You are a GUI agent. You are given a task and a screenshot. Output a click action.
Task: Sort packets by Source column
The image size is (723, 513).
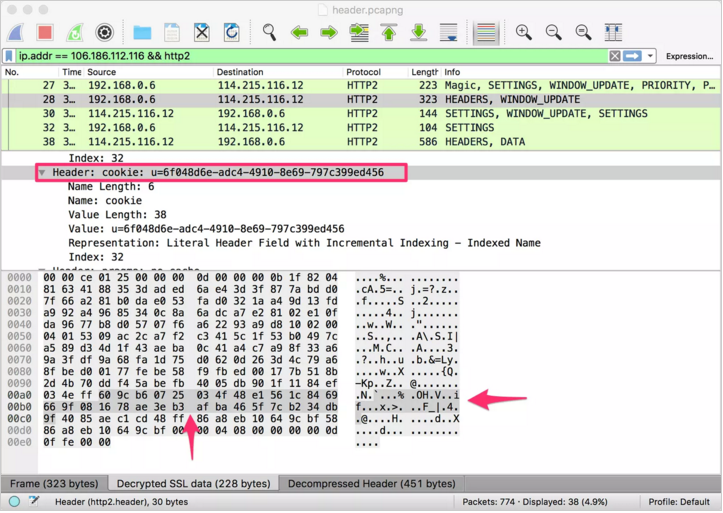[x=149, y=72]
